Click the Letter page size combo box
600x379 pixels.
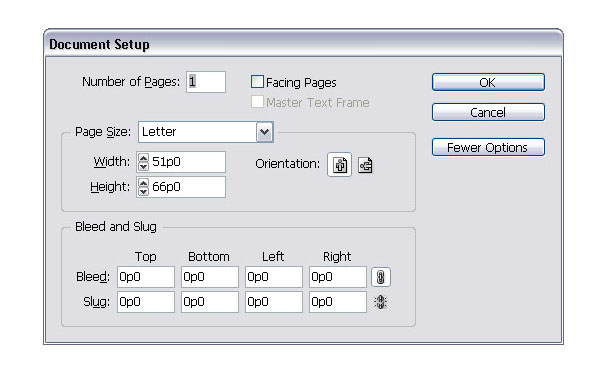click(205, 132)
